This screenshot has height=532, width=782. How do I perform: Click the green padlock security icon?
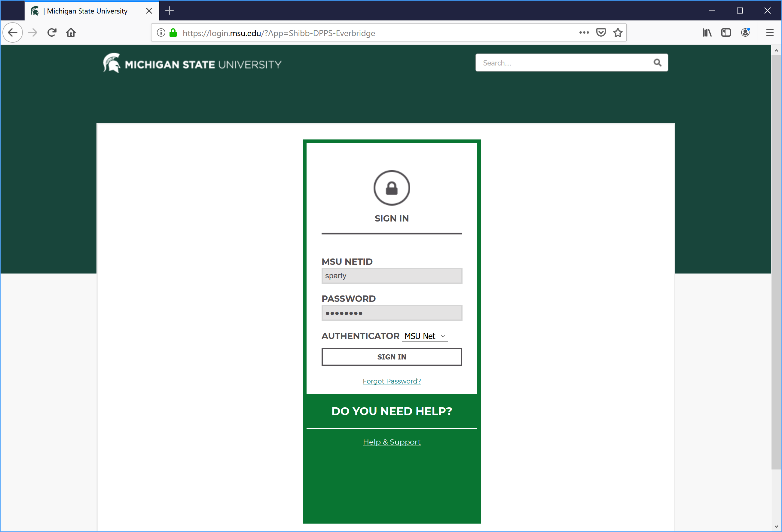pos(173,33)
